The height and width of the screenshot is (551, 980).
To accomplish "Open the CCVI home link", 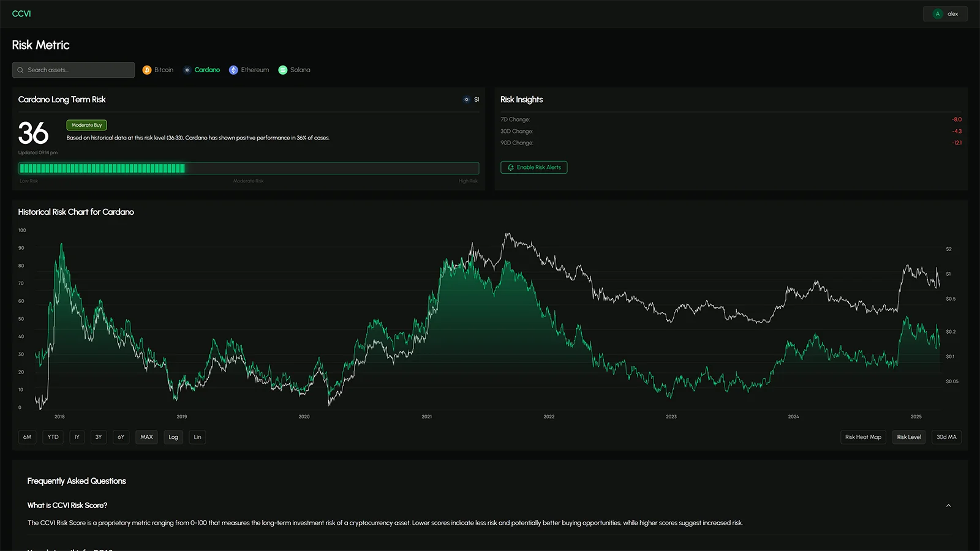I will (21, 13).
